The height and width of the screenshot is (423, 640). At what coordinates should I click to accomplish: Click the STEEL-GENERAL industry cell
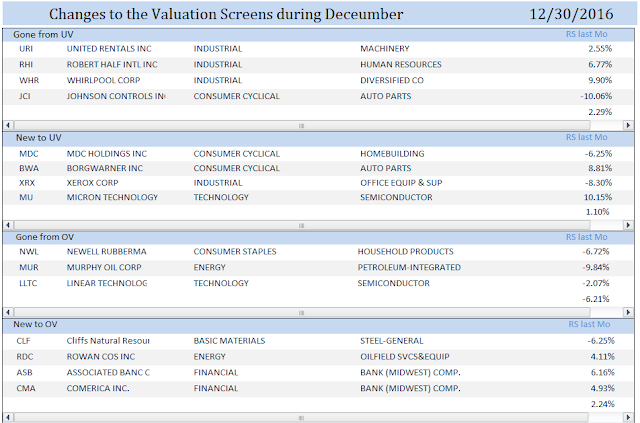click(391, 341)
